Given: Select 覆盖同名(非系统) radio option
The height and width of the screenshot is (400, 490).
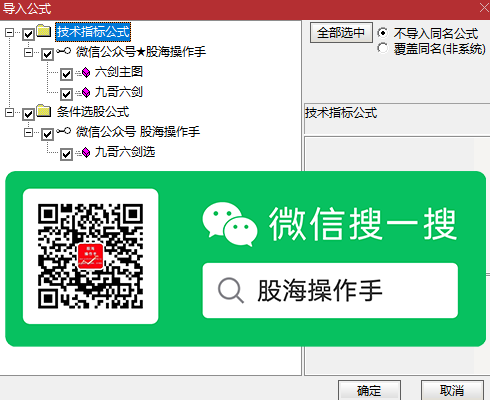Looking at the screenshot, I should pos(382,48).
